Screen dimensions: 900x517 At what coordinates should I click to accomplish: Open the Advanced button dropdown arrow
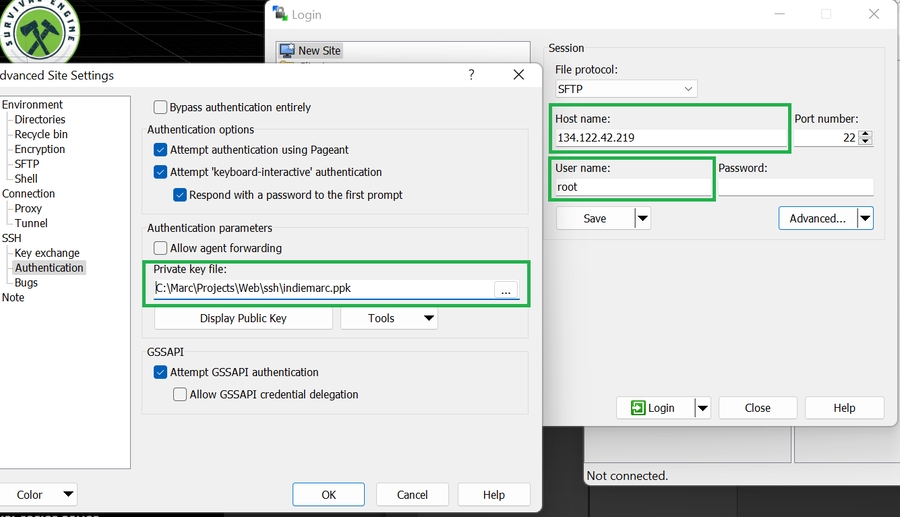coord(865,218)
